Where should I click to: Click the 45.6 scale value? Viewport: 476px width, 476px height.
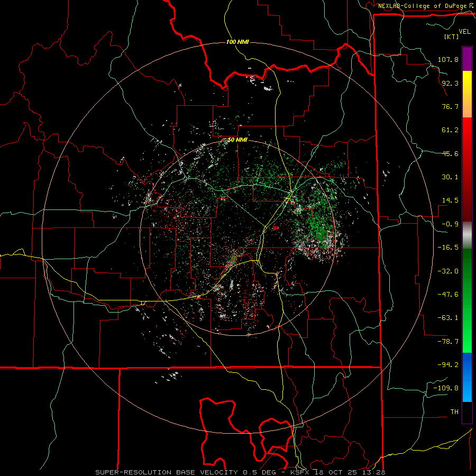pyautogui.click(x=450, y=153)
